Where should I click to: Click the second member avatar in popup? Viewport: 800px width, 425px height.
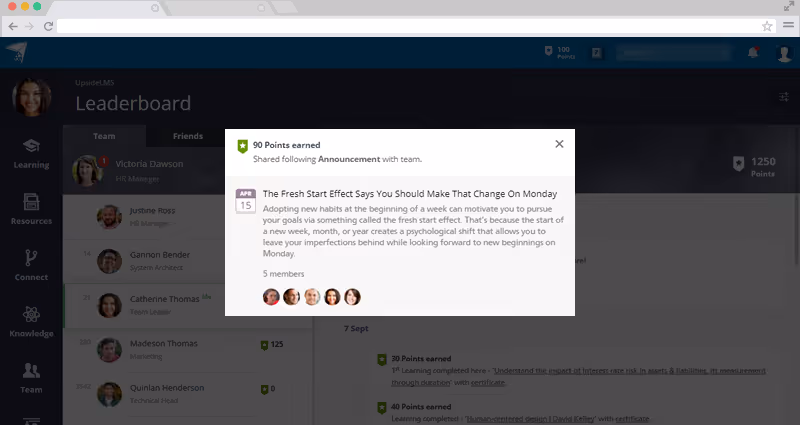tap(291, 297)
